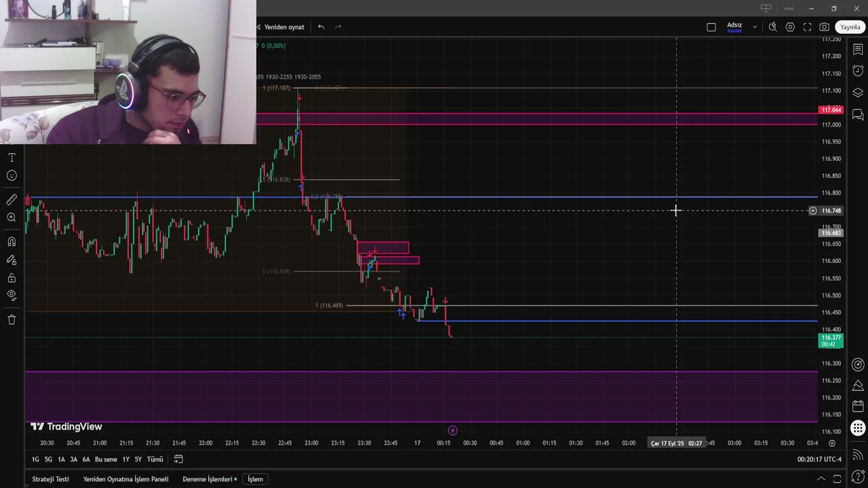Click the Yeniden oynat replay button
Image resolution: width=868 pixels, height=488 pixels.
click(280, 27)
